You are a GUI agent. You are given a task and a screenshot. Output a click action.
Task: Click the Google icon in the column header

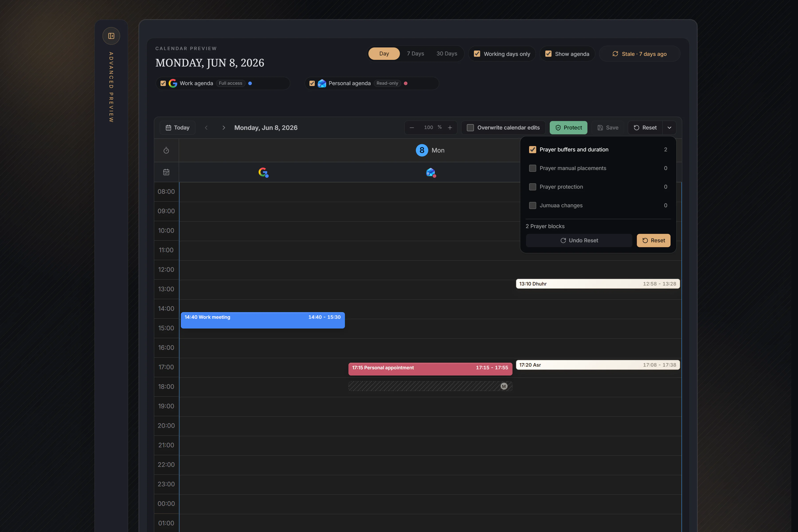(263, 172)
